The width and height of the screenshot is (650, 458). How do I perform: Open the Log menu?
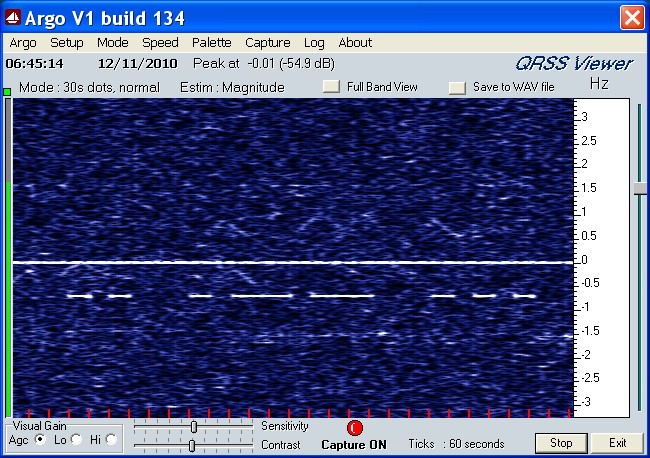[314, 43]
